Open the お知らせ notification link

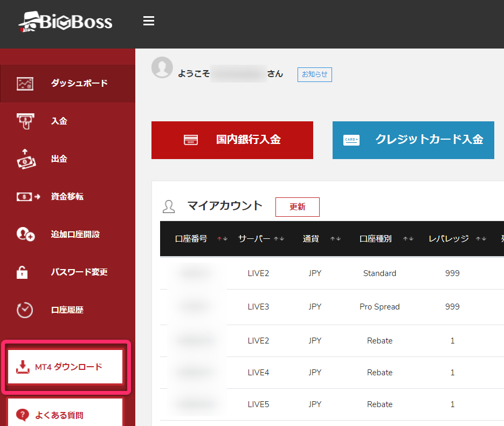click(314, 74)
